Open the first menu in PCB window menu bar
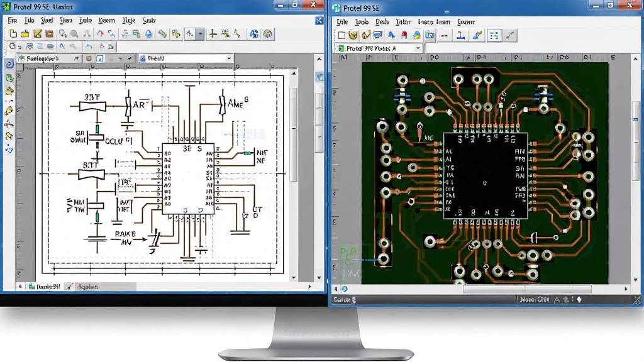The image size is (644, 362). coord(341,22)
